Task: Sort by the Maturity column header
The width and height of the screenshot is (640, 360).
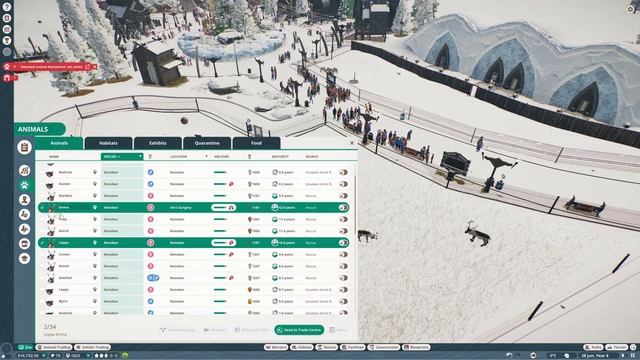Action: 280,156
